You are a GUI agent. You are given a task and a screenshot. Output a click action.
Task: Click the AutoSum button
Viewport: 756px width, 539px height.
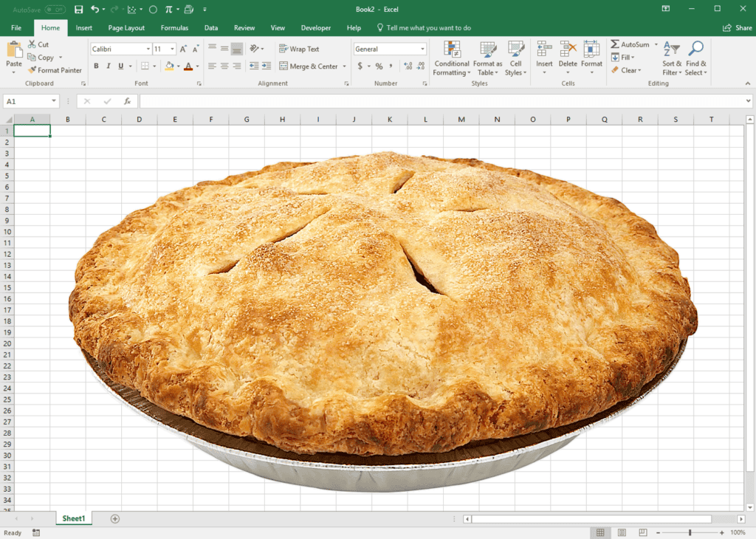pyautogui.click(x=630, y=44)
